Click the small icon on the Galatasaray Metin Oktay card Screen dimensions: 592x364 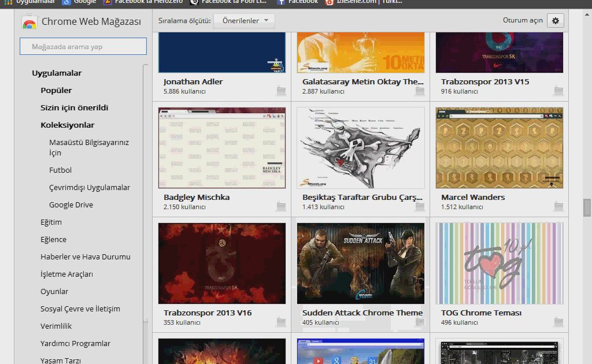click(x=420, y=91)
